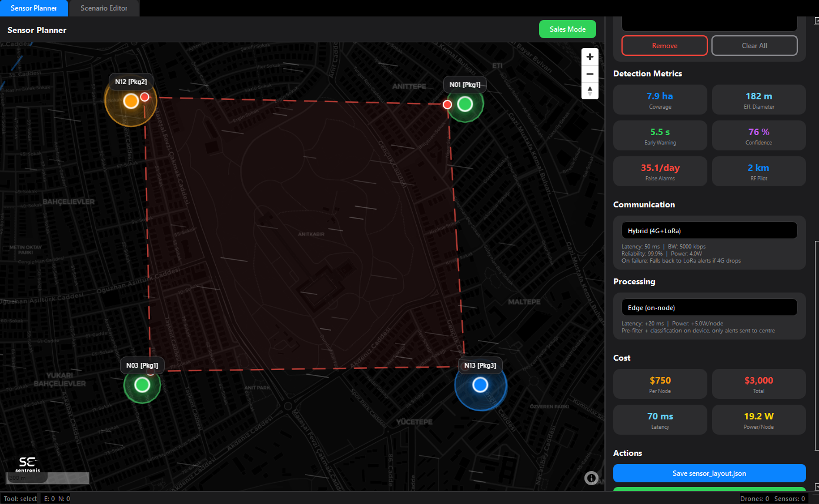This screenshot has height=504, width=819.
Task: Select the blue N13 sensor node marker
Action: click(x=480, y=385)
